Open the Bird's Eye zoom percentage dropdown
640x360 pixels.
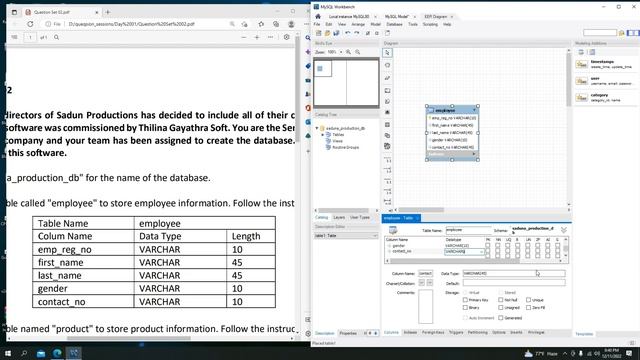[341, 52]
